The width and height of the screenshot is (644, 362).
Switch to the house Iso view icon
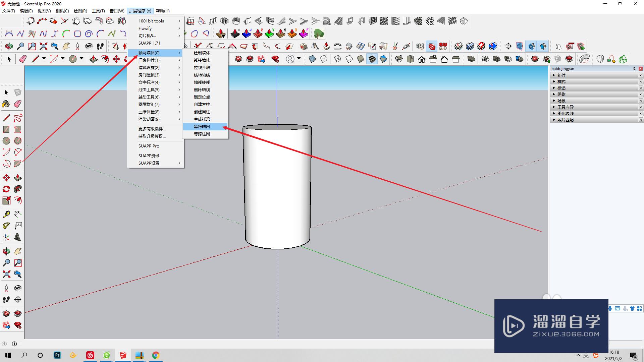click(399, 59)
